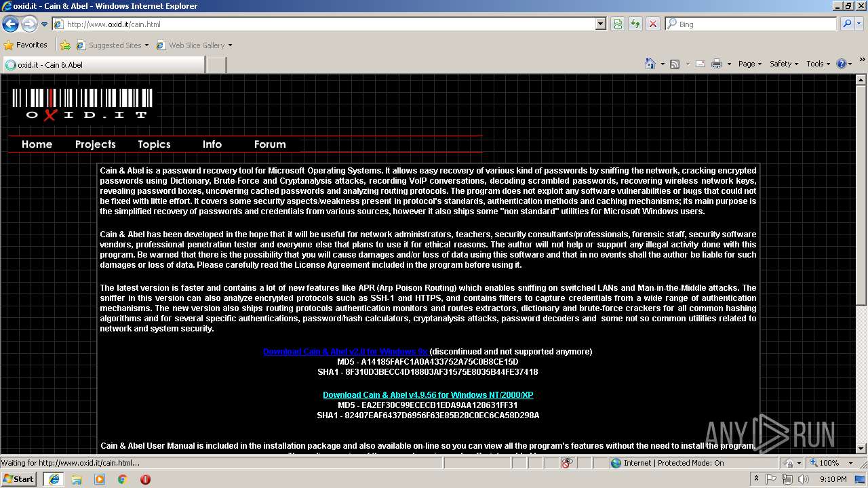Viewport: 868px width, 488px height.
Task: Open the Safety menu
Action: click(784, 64)
